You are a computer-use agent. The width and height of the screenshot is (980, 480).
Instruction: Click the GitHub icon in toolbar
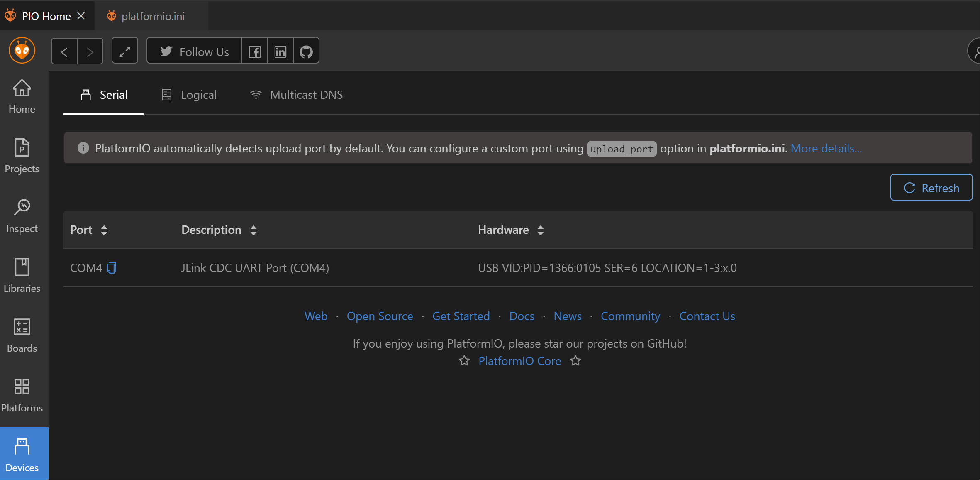coord(306,51)
